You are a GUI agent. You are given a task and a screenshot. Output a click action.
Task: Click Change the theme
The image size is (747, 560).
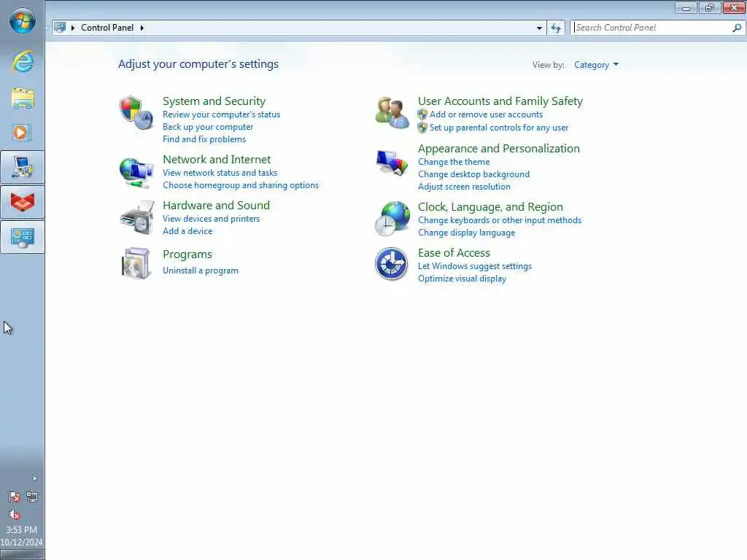click(x=454, y=162)
